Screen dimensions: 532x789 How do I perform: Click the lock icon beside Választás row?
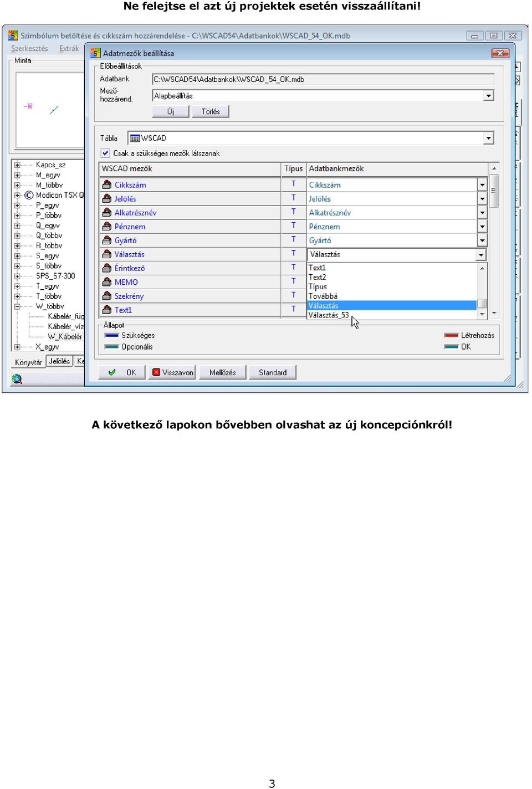[x=107, y=254]
